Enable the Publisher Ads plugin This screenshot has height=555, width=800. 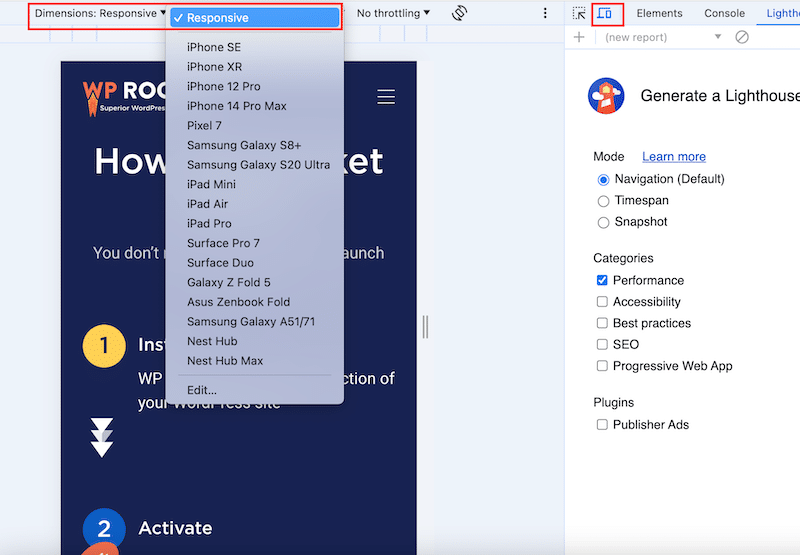pos(602,424)
